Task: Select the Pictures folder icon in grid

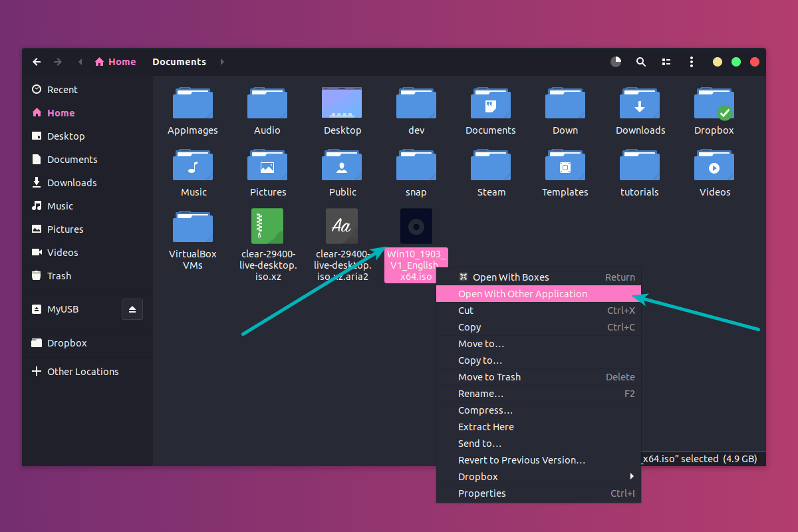Action: (267, 165)
